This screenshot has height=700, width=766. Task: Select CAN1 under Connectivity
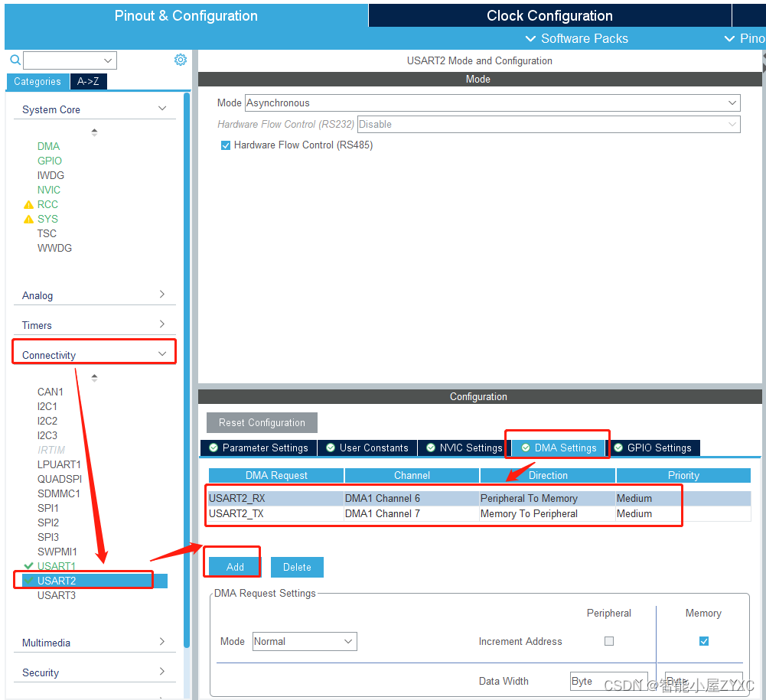point(50,392)
